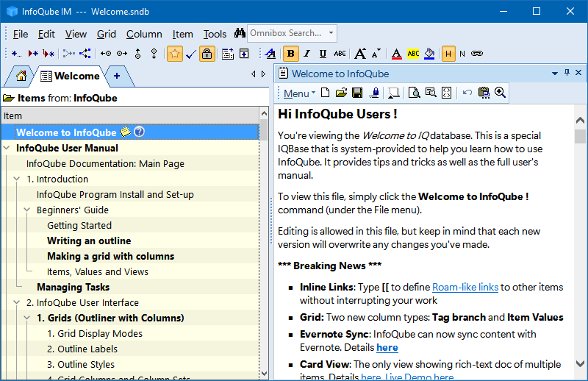
Task: Click the new item toolbar icon
Action: 16,54
